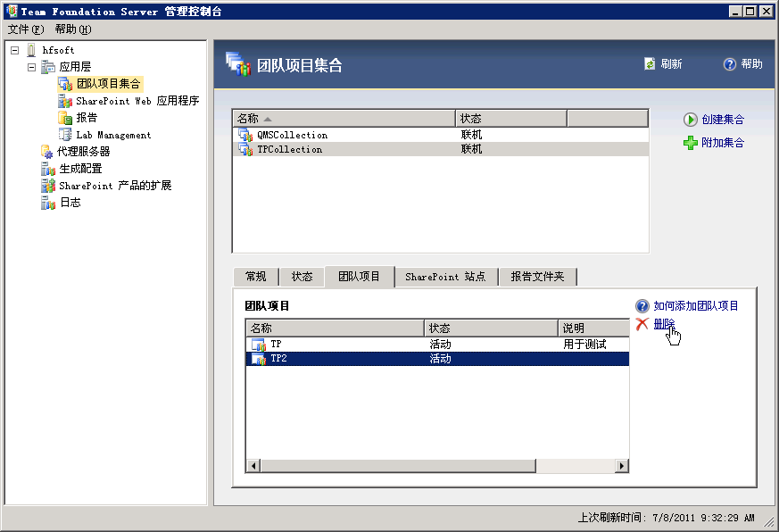Screen dimensions: 779x532
Task: Switch to the SharePoint 站点 tab
Action: coord(445,277)
